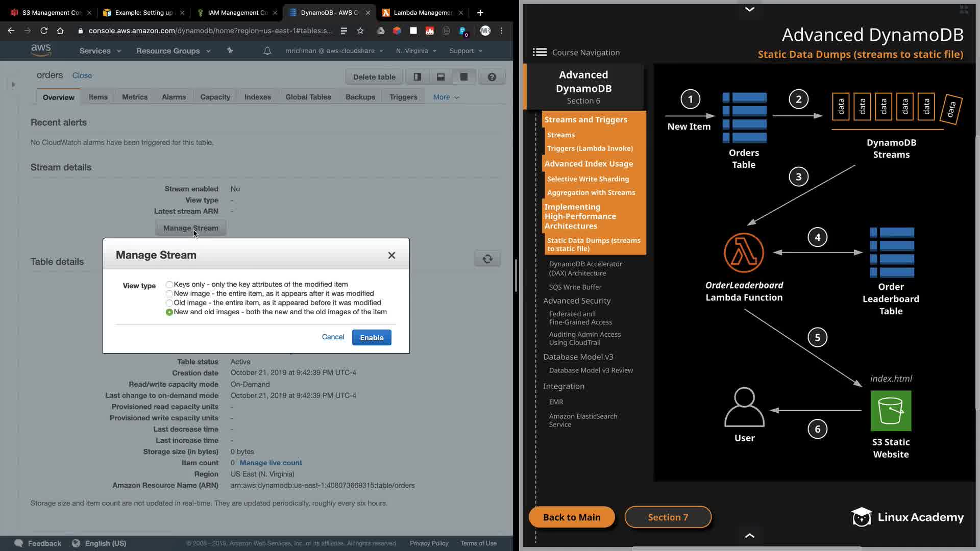980x551 pixels.
Task: Select Keys only view type
Action: (x=169, y=285)
